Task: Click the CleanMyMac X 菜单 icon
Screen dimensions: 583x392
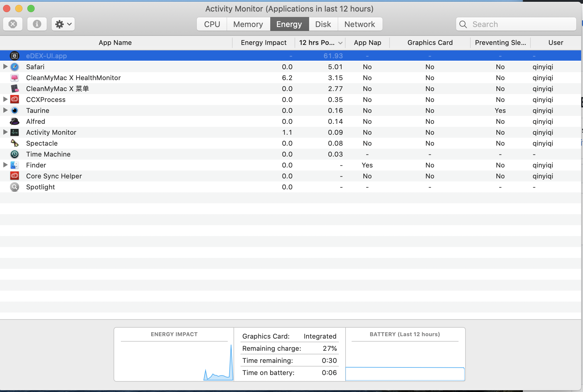Action: 15,89
